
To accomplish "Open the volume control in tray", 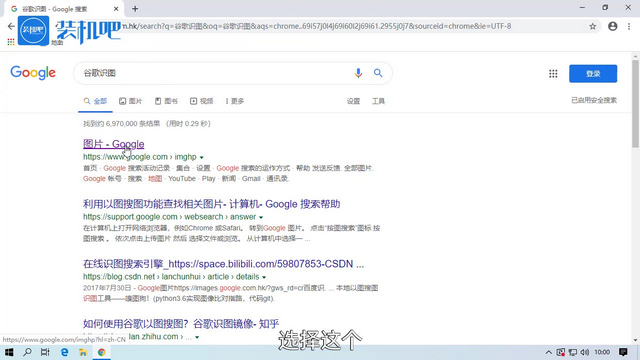I will (x=584, y=352).
